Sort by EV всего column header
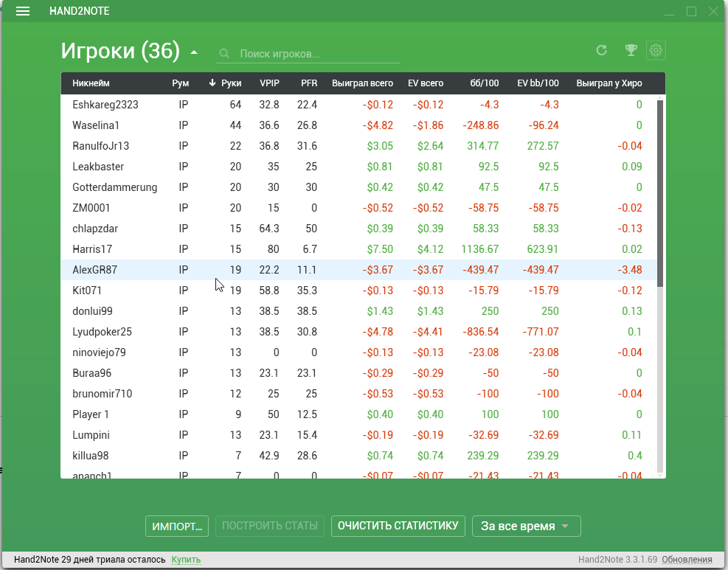The height and width of the screenshot is (570, 728). coord(426,83)
